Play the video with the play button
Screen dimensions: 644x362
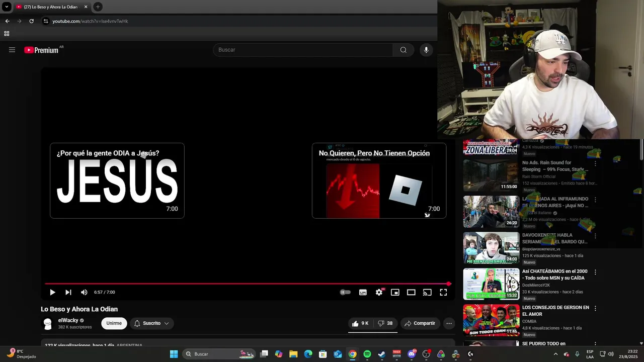coord(52,292)
